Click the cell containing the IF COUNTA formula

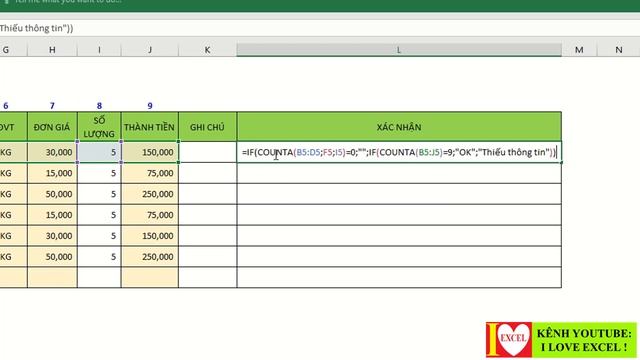pyautogui.click(x=399, y=152)
